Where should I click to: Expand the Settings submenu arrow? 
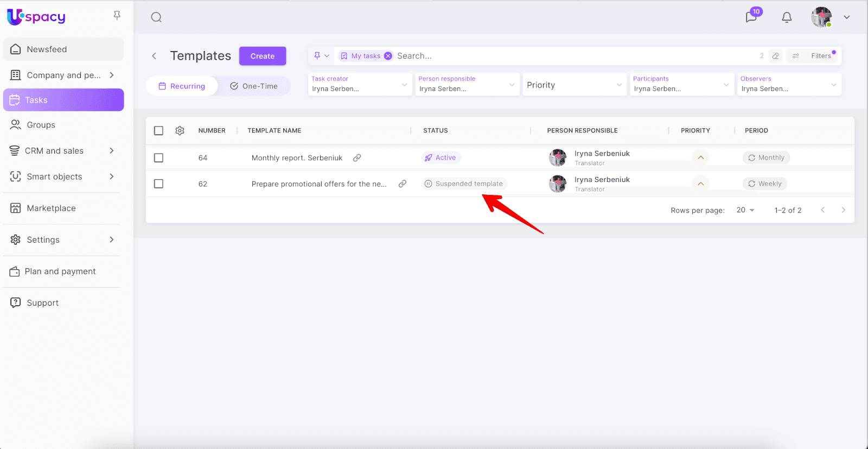(x=112, y=239)
